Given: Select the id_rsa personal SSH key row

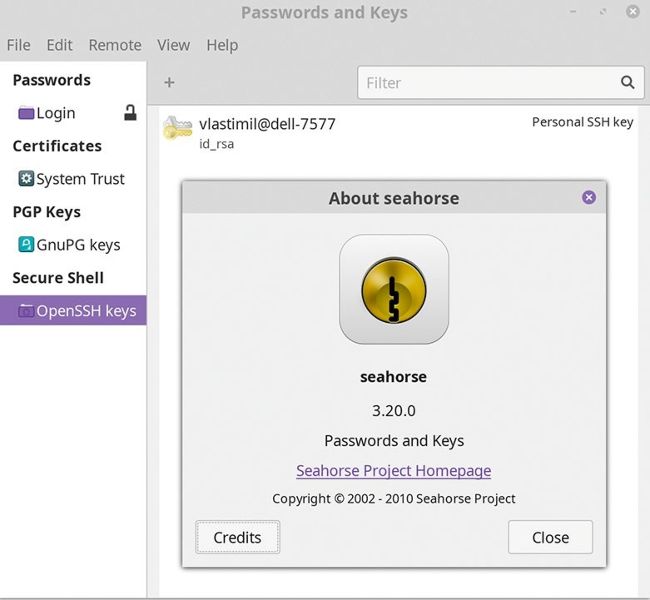Looking at the screenshot, I should click(x=398, y=132).
